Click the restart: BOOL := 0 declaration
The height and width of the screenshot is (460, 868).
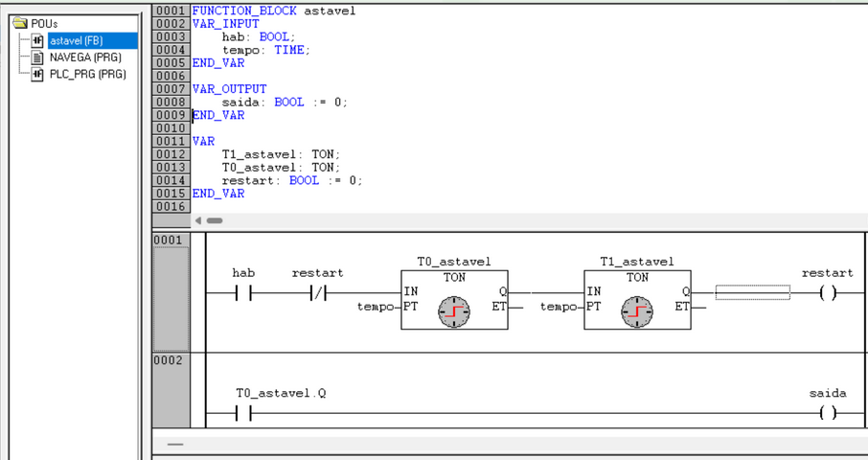292,180
